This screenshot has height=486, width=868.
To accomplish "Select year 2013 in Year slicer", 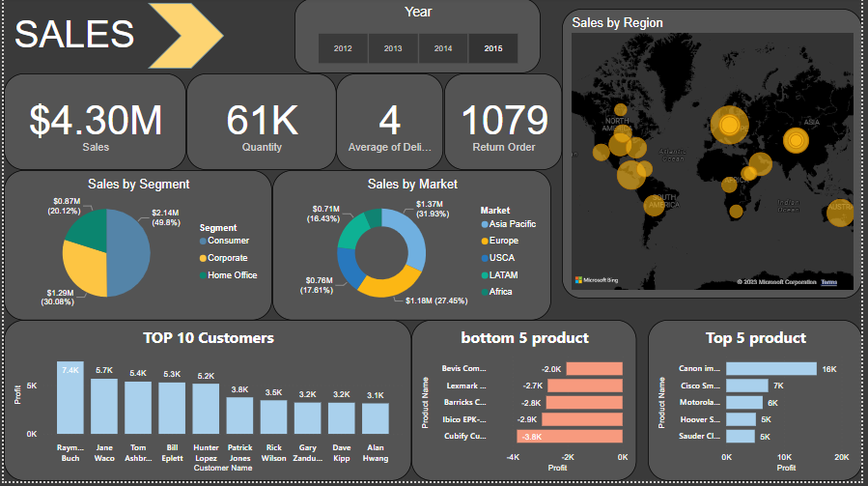I will pos(393,48).
